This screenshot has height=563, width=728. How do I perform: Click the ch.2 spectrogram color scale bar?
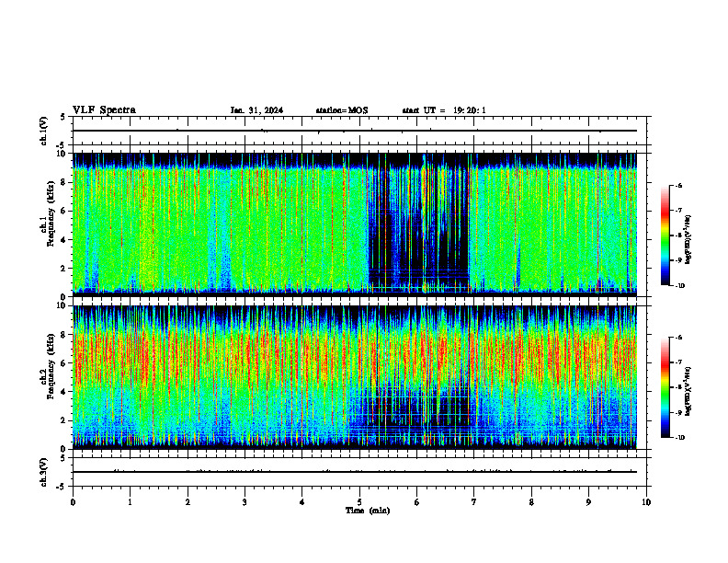[665, 387]
